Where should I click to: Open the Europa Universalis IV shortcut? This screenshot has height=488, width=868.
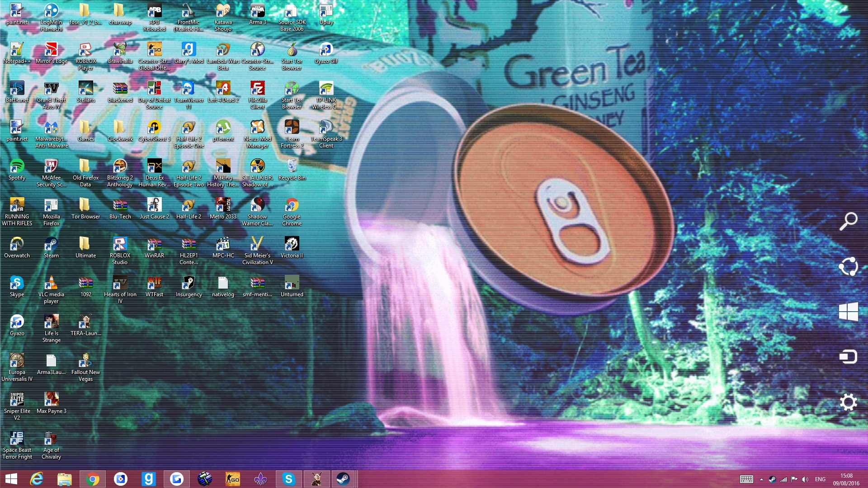pos(17,367)
